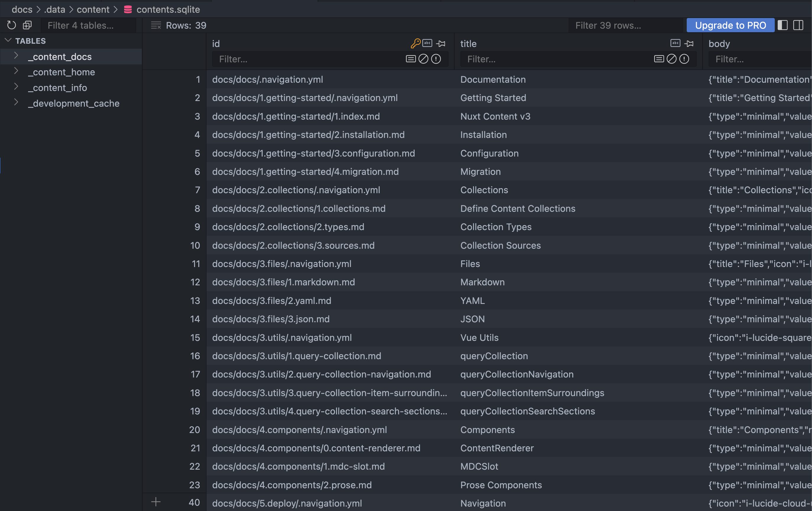Toggle blank filter in id column

[x=411, y=59]
